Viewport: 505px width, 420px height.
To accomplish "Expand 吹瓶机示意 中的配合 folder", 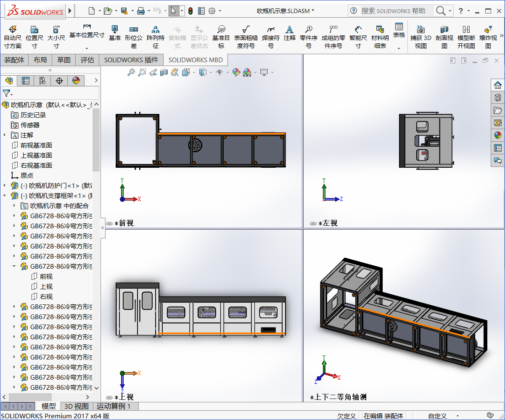I will (x=14, y=206).
